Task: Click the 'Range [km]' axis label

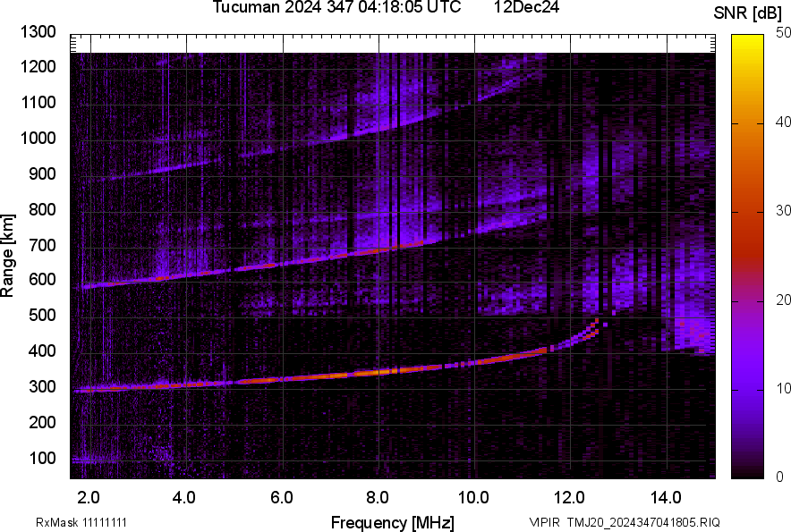Action: pos(7,256)
